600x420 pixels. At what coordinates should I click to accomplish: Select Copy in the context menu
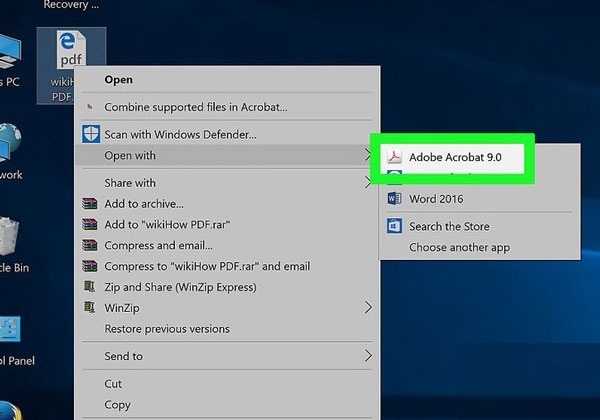click(x=118, y=405)
